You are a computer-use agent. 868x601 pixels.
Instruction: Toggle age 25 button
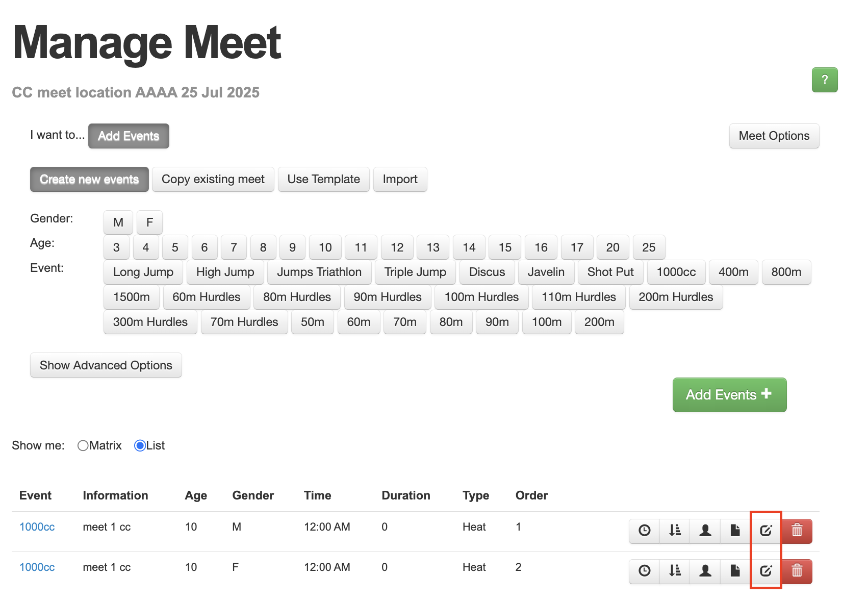click(x=649, y=247)
